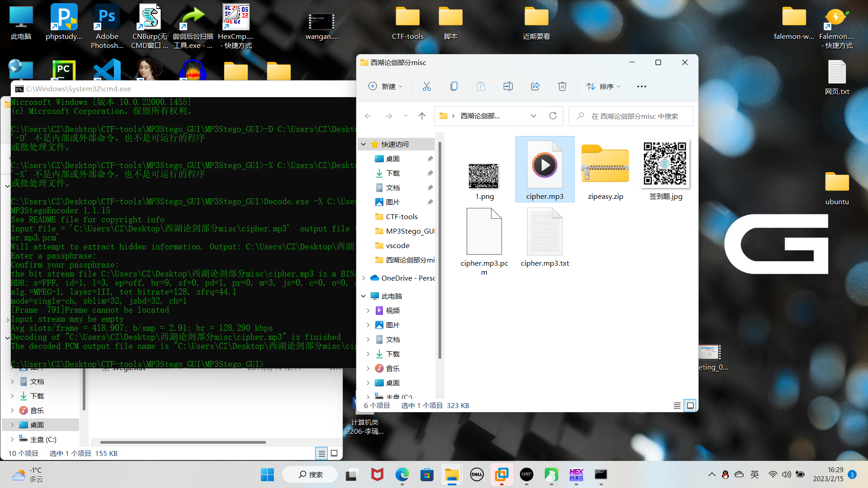Click the Rename icon in Explorer toolbar
The width and height of the screenshot is (868, 488).
click(508, 86)
